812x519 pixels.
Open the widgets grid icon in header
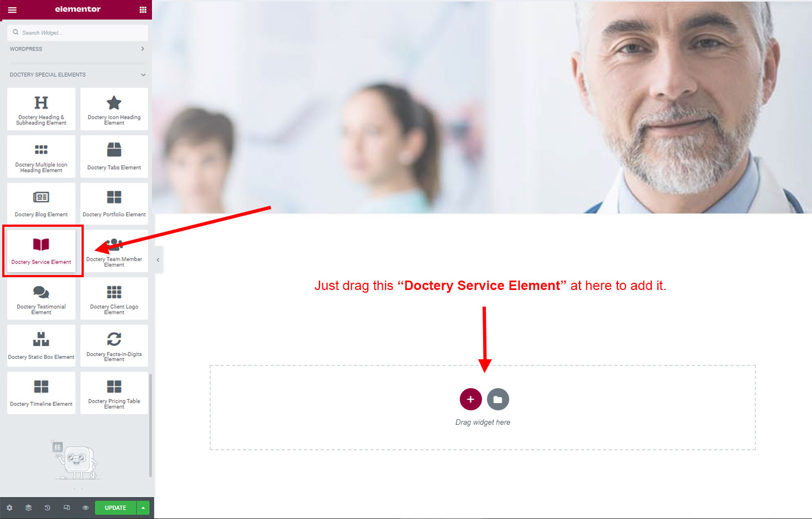click(143, 9)
